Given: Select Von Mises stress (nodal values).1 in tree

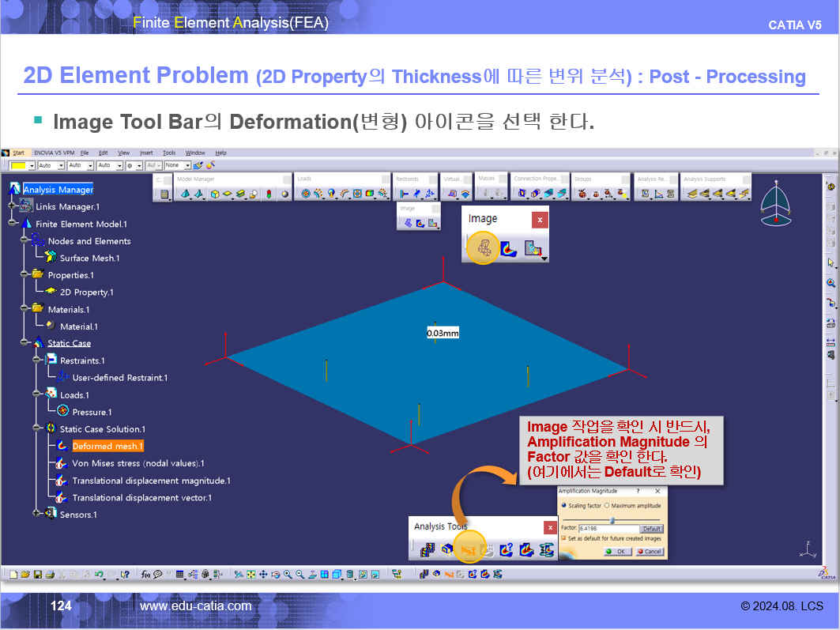Looking at the screenshot, I should (137, 463).
